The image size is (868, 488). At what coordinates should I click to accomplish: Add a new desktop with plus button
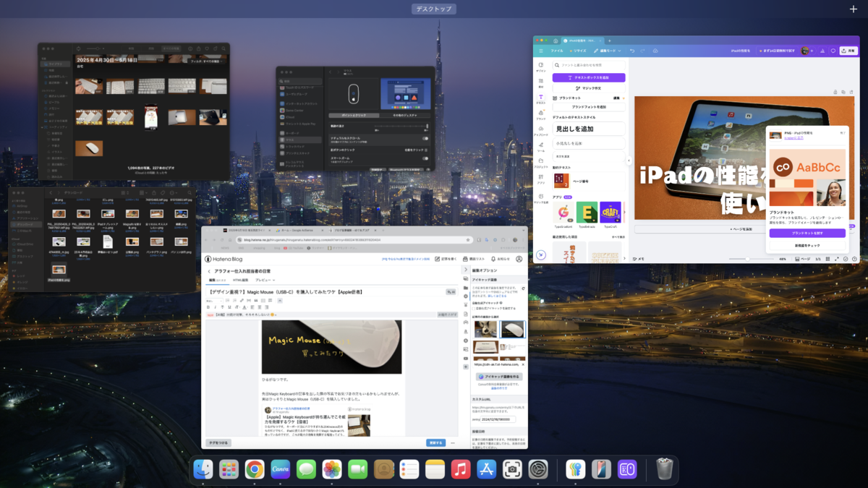[x=854, y=9]
